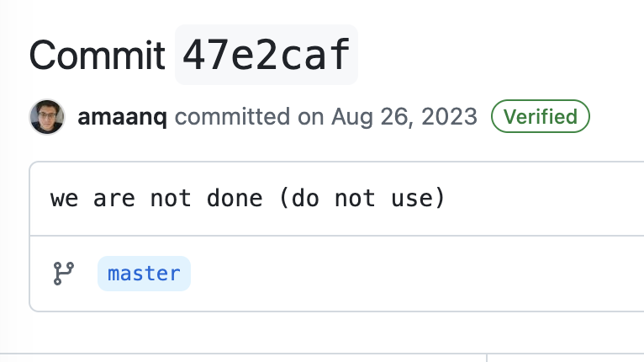Image resolution: width=644 pixels, height=362 pixels.
Task: Click the word "on" before the date
Action: point(312,116)
